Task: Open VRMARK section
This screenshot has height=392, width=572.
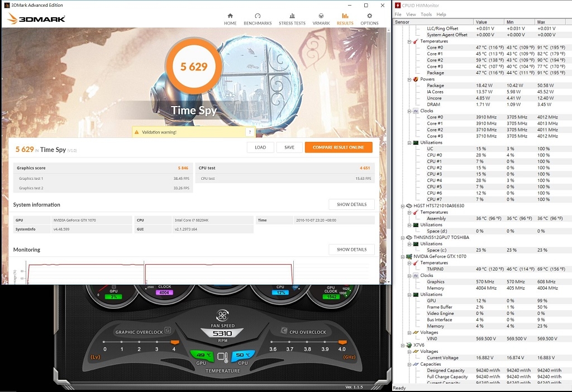Action: 321,19
